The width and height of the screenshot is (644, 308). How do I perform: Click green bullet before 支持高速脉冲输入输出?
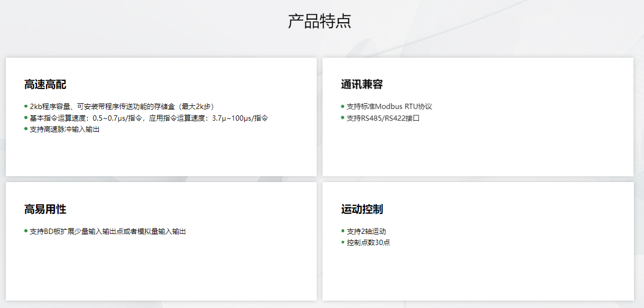click(x=26, y=129)
